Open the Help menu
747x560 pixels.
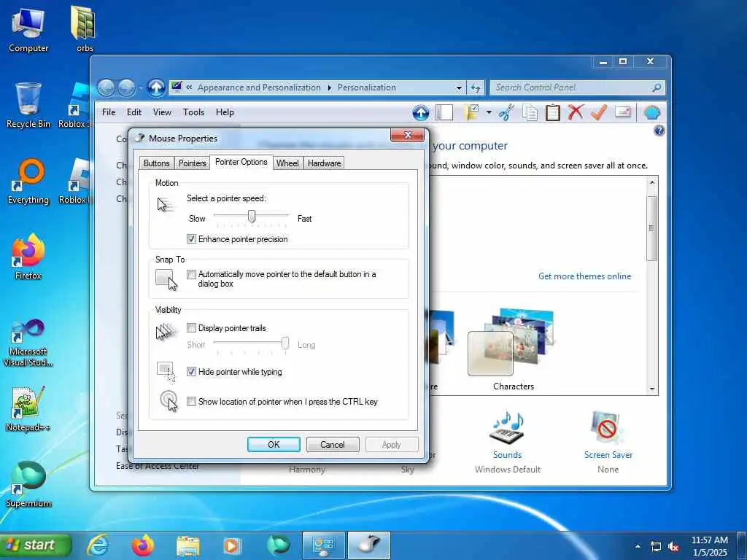click(225, 112)
